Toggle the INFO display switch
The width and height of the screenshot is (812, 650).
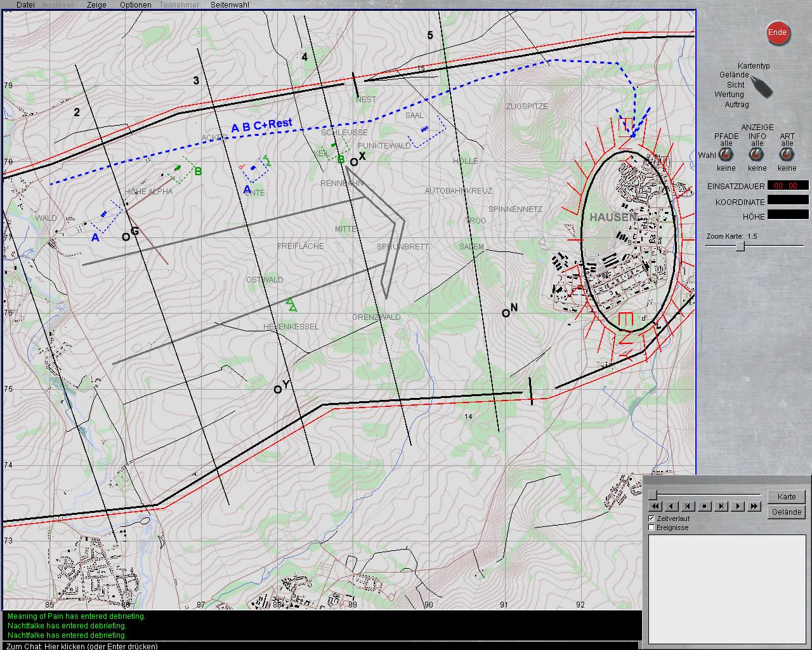click(x=757, y=155)
